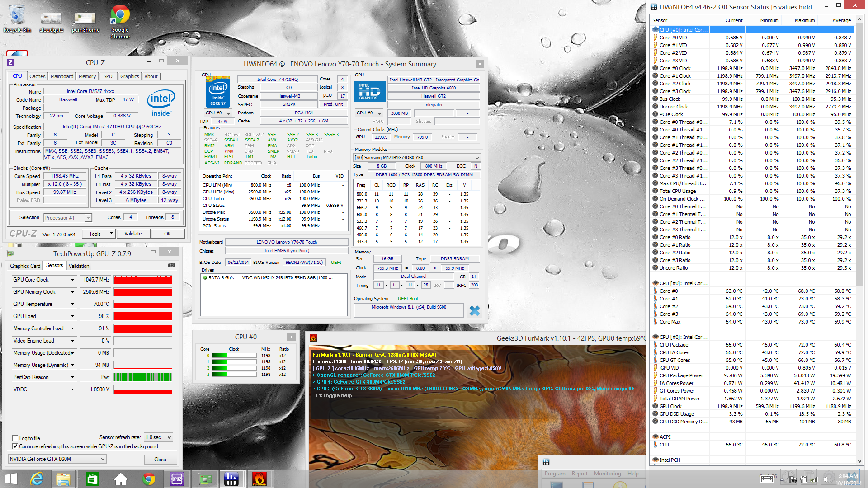Open Windows Store taskbar icon
This screenshot has height=488, width=868.
point(92,479)
